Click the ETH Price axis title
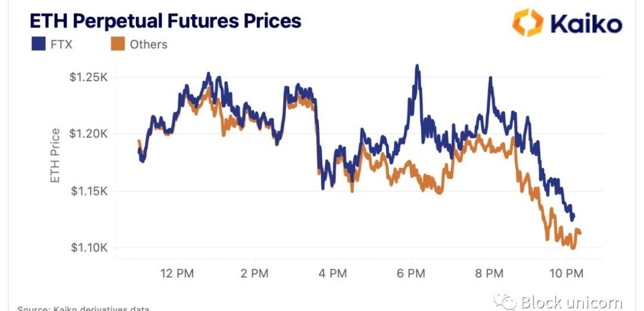Screen dimensions: 644x311 tap(55, 155)
